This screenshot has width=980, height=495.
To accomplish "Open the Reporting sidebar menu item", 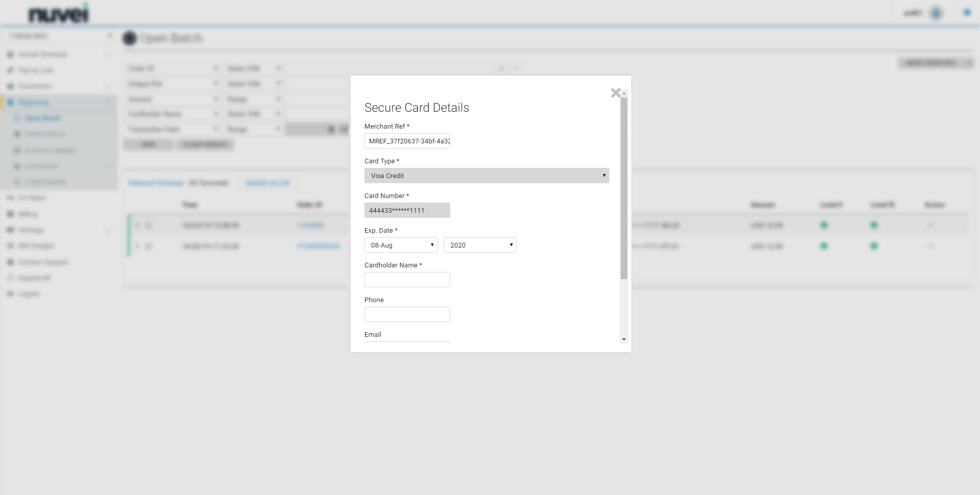I will click(x=34, y=102).
